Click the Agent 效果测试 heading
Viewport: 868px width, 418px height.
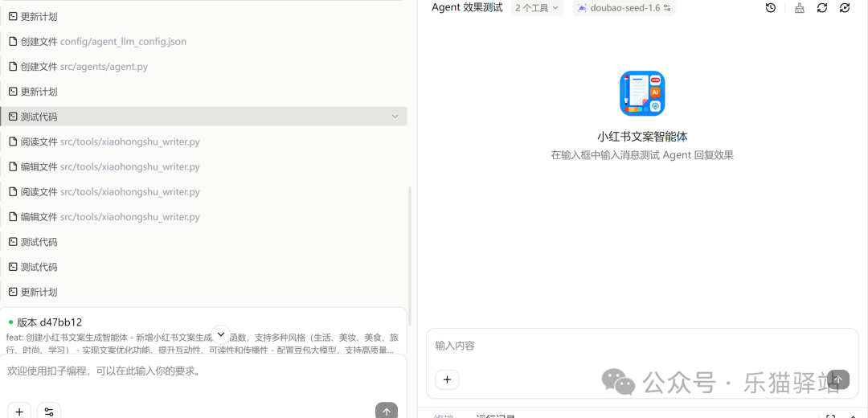pos(467,8)
